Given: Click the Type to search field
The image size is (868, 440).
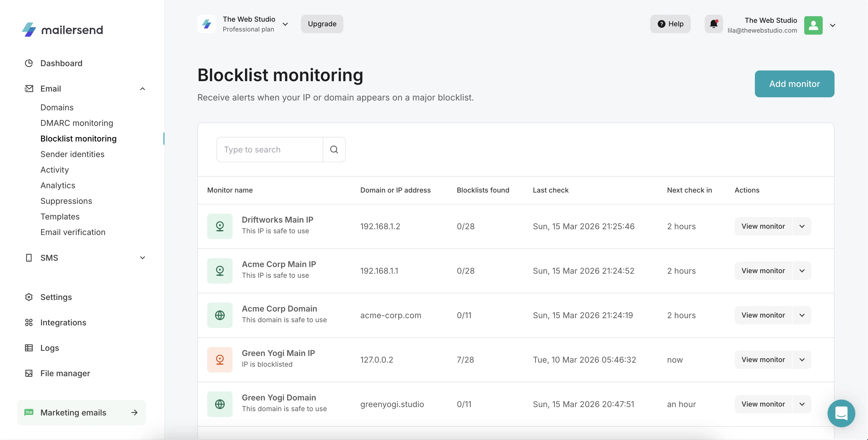Looking at the screenshot, I should (269, 149).
